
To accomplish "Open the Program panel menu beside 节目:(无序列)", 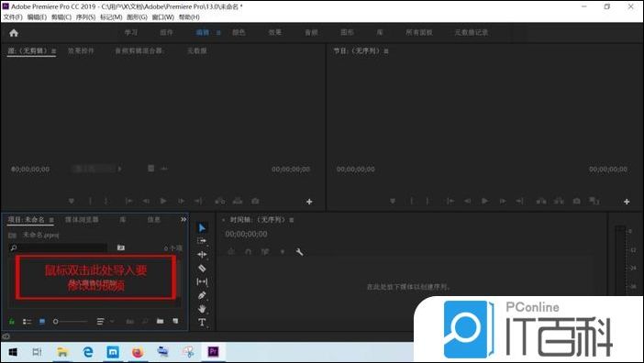I will pos(386,51).
